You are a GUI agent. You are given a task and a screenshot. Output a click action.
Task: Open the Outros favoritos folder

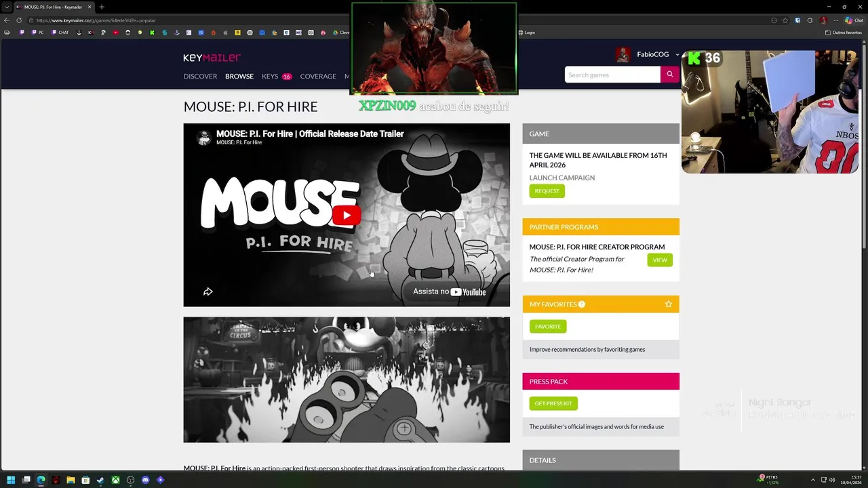(x=843, y=33)
